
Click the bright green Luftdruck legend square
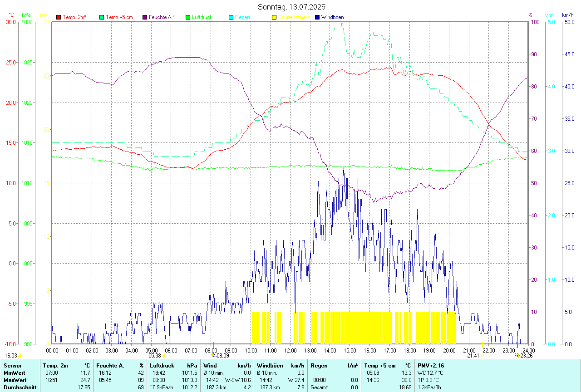[188, 17]
